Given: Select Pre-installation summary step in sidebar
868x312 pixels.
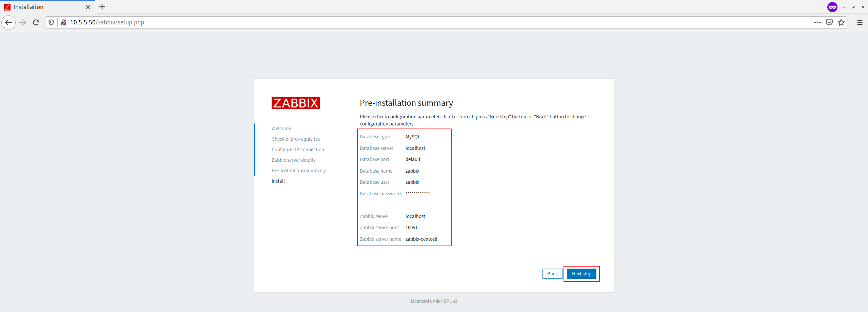Looking at the screenshot, I should pyautogui.click(x=299, y=171).
